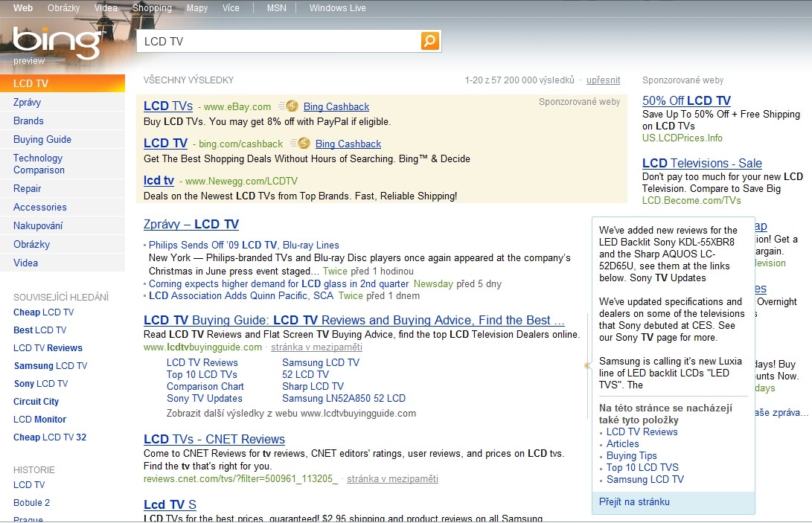
Task: Click Sony LCD TV related search
Action: pyautogui.click(x=41, y=384)
